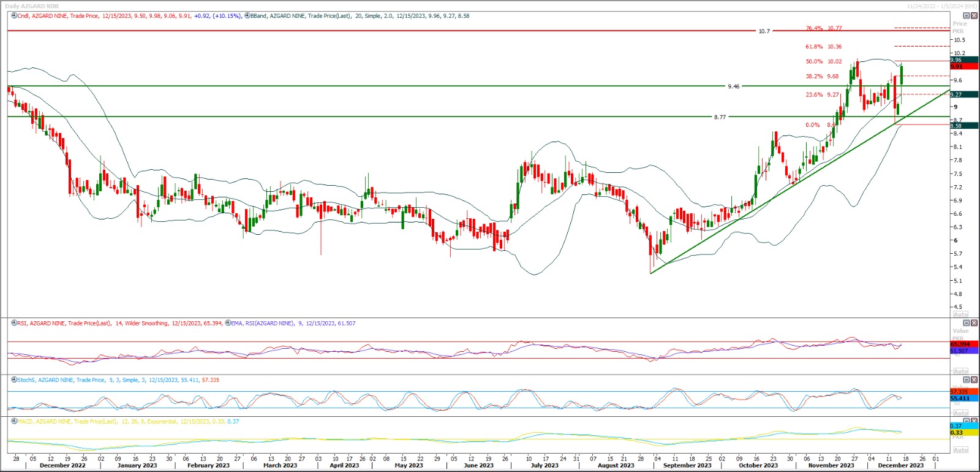Select the MACD AZGARD NINE legend text
Viewport: 980px width, 472px height.
[x=128, y=422]
